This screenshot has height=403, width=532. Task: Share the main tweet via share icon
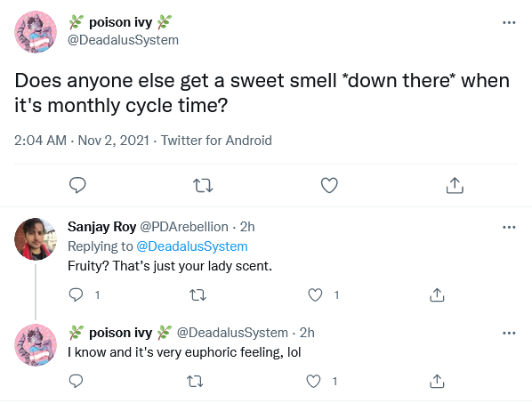[x=455, y=185]
